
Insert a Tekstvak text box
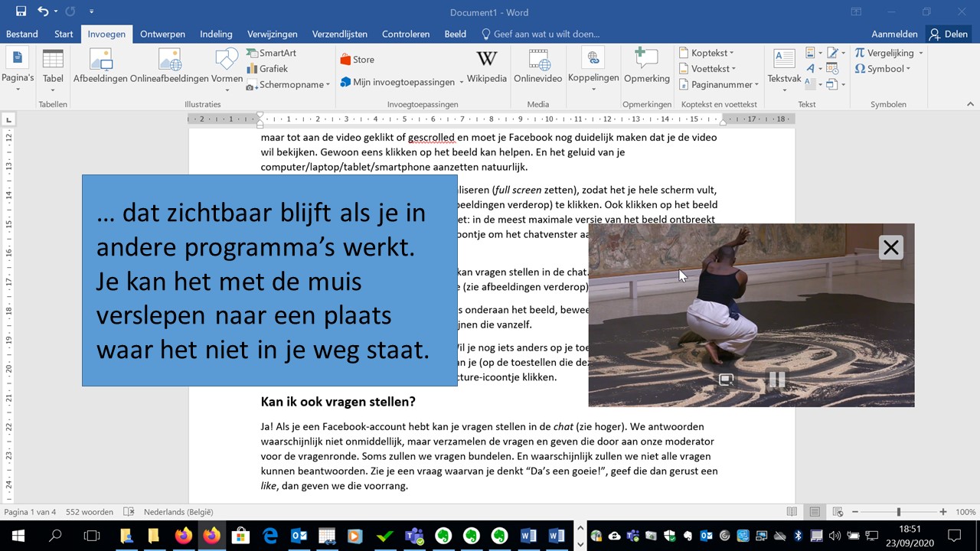[784, 70]
